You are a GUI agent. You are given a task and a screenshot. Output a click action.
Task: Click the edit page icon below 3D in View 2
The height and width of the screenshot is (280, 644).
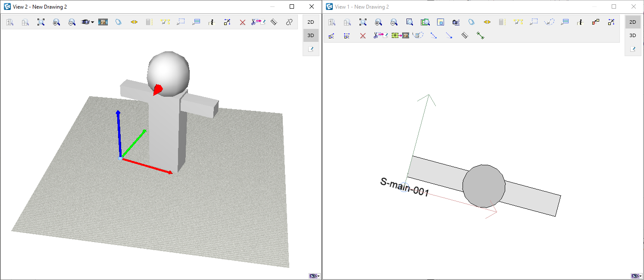coord(311,49)
